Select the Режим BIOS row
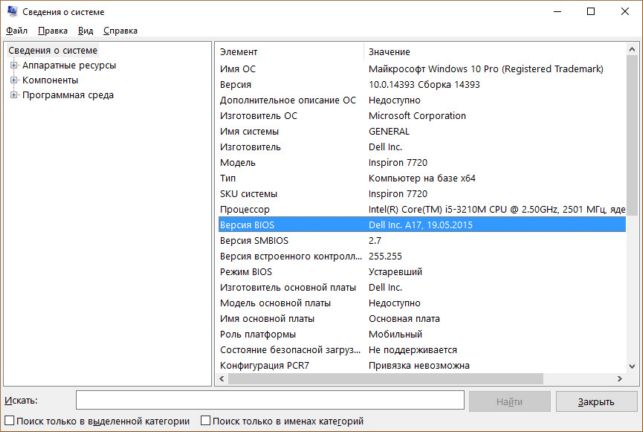This screenshot has width=643, height=432. 422,272
